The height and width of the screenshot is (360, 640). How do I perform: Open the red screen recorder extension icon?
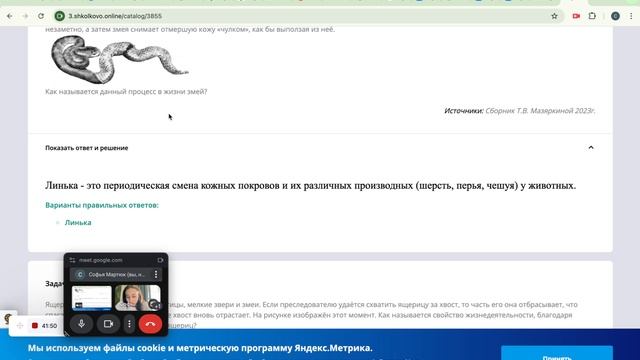coord(576,16)
